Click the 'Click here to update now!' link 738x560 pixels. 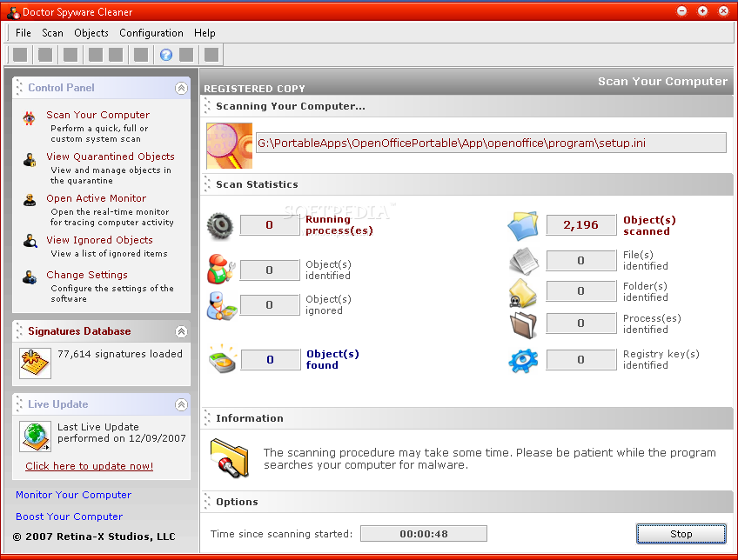(90, 466)
